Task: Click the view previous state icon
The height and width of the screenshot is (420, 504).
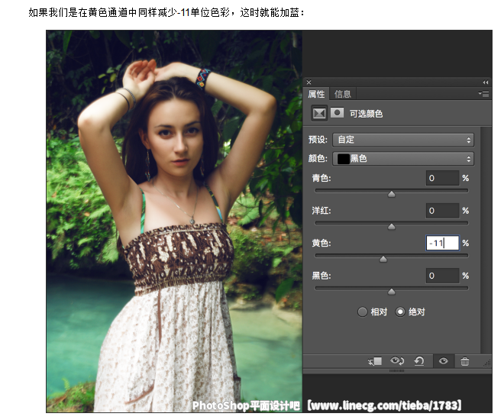Action: tap(397, 361)
